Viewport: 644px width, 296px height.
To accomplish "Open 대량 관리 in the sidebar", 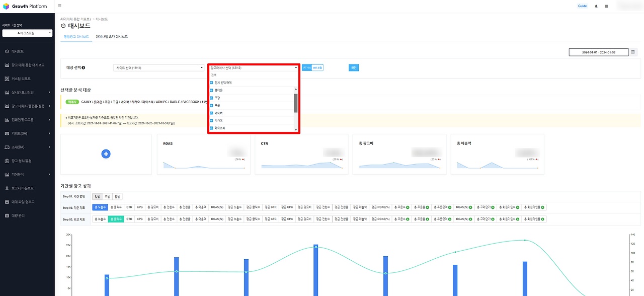I will (27, 215).
